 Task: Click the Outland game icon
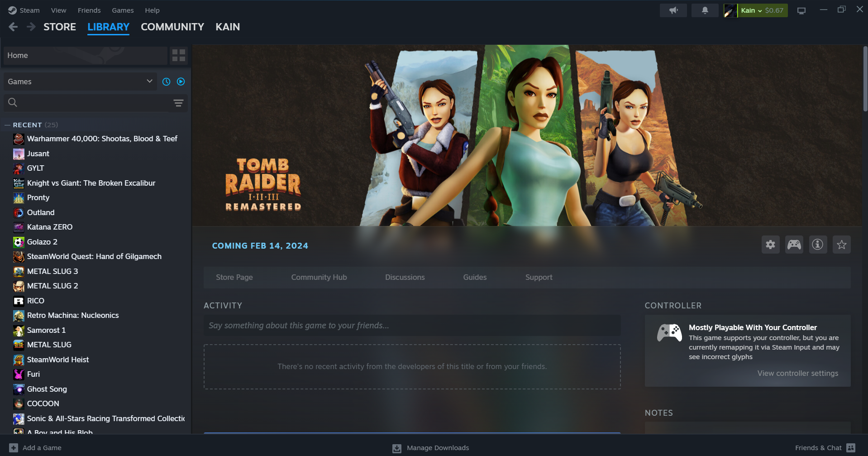coord(19,213)
